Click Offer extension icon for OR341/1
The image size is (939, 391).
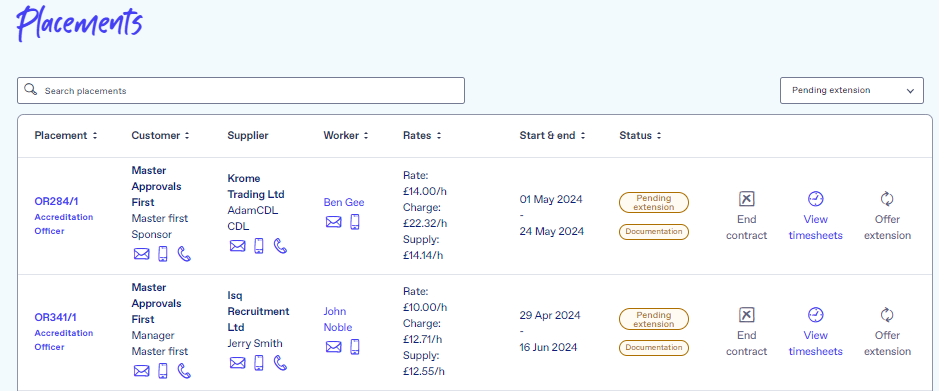pos(887,315)
